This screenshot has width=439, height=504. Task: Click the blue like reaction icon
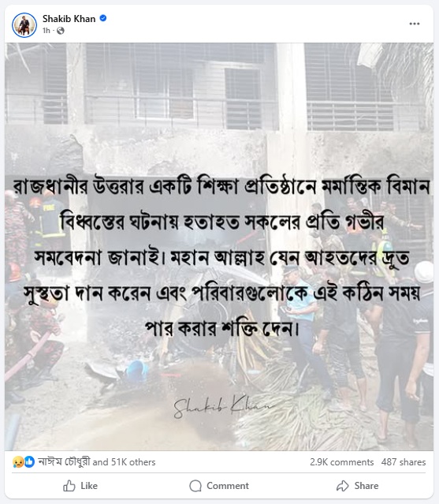29,462
